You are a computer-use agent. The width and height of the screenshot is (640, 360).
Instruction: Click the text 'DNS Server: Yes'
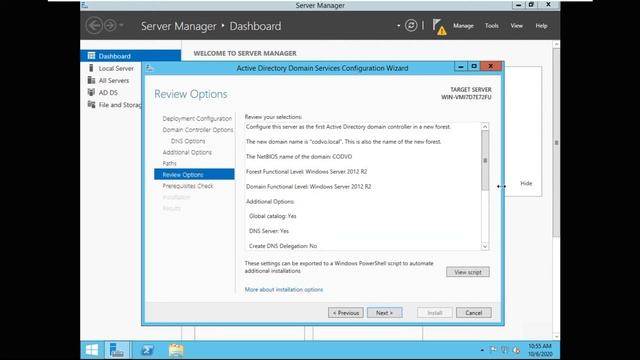(269, 231)
